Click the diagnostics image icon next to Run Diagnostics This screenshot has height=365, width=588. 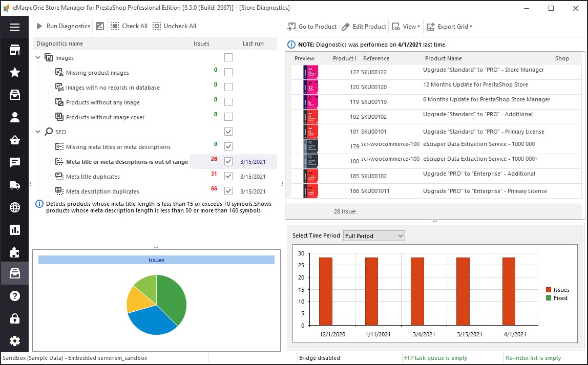click(100, 26)
